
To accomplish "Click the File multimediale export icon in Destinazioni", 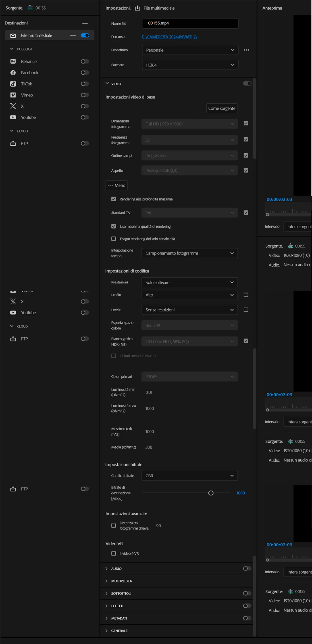I will [x=13, y=35].
